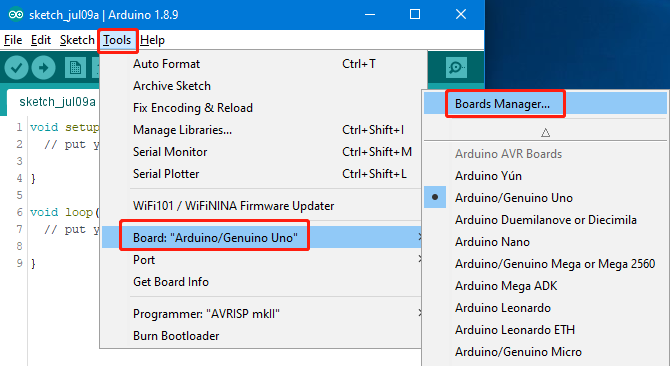
Task: Expand the Port submenu
Action: [x=262, y=260]
